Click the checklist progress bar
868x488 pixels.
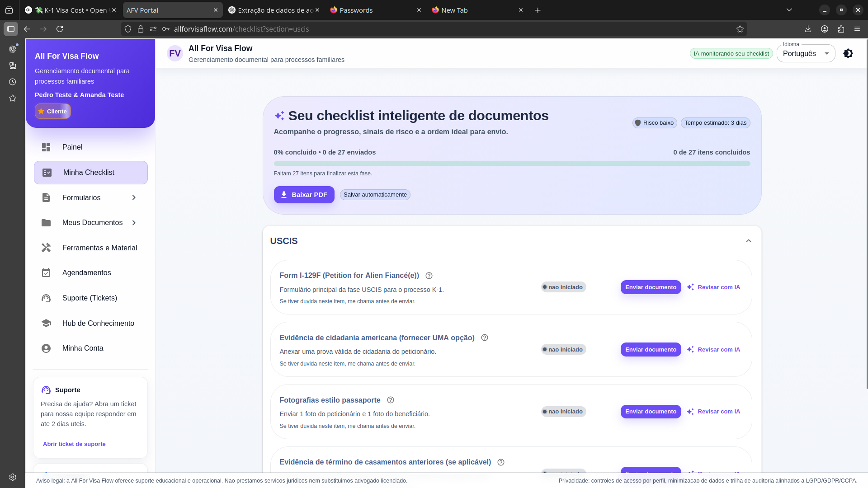(x=512, y=164)
